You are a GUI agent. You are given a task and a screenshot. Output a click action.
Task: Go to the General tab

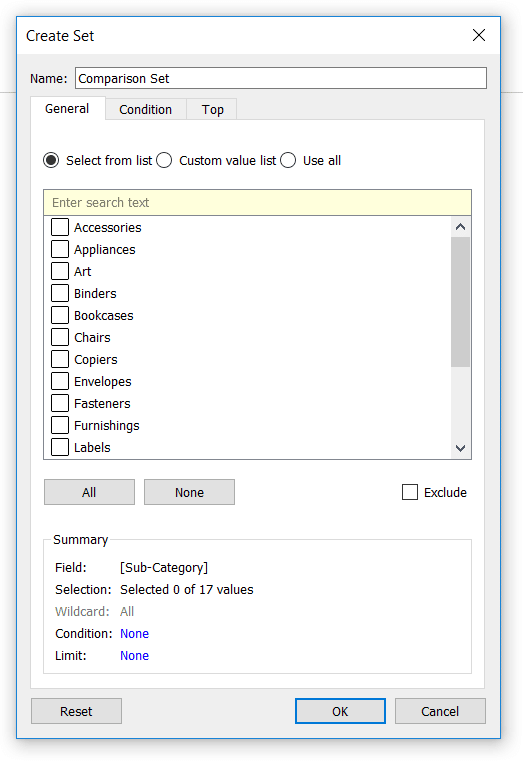[67, 108]
